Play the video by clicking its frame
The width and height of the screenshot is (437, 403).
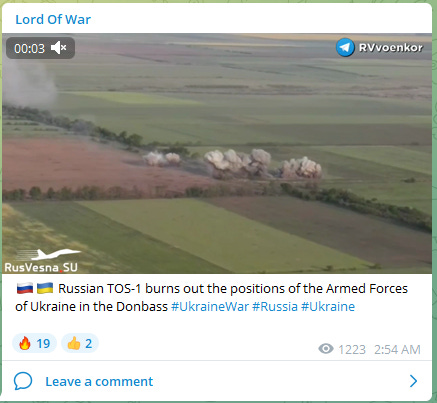(x=217, y=153)
